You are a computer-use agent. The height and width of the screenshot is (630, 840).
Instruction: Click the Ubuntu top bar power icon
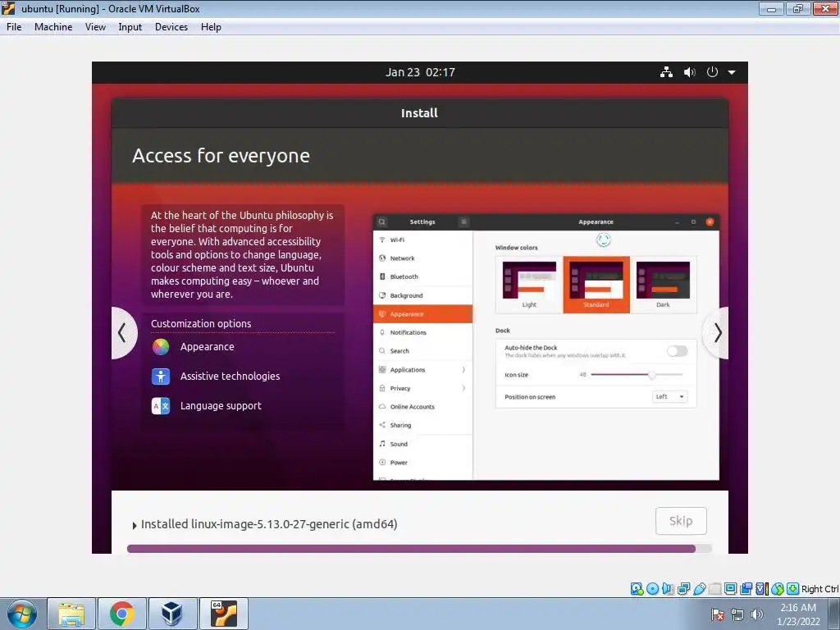(x=712, y=72)
